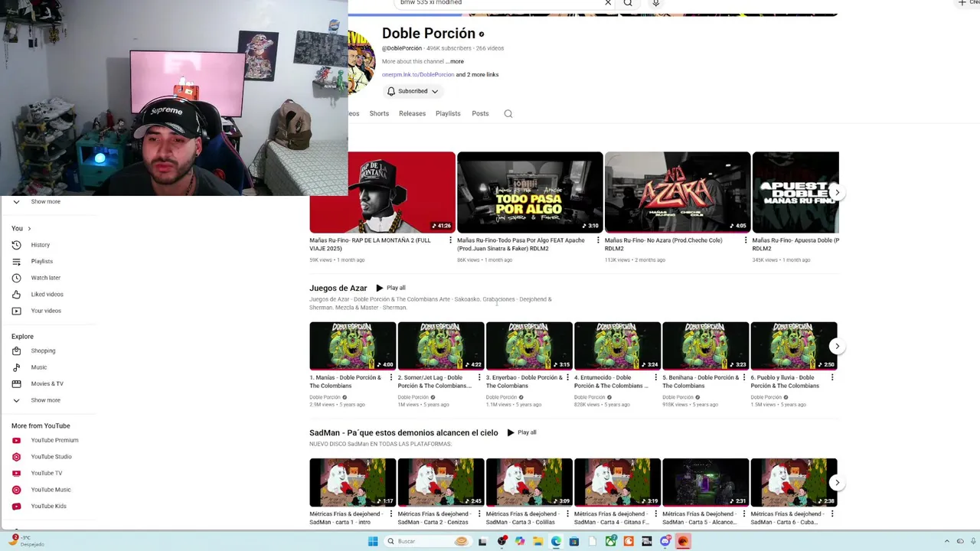
Task: Open SadMan playlist title link
Action: tap(403, 432)
